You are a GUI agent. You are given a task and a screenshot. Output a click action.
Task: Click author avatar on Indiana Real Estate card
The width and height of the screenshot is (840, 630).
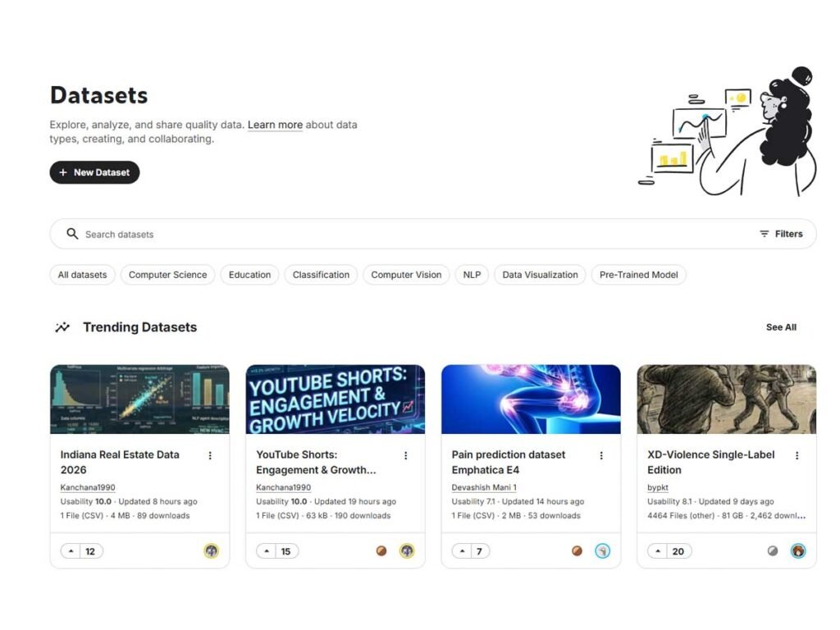coord(211,551)
